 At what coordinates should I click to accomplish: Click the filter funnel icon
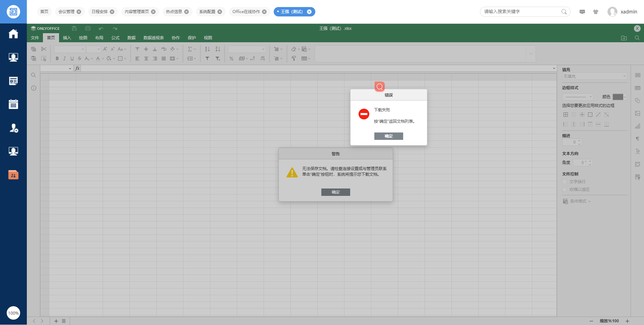click(x=207, y=59)
